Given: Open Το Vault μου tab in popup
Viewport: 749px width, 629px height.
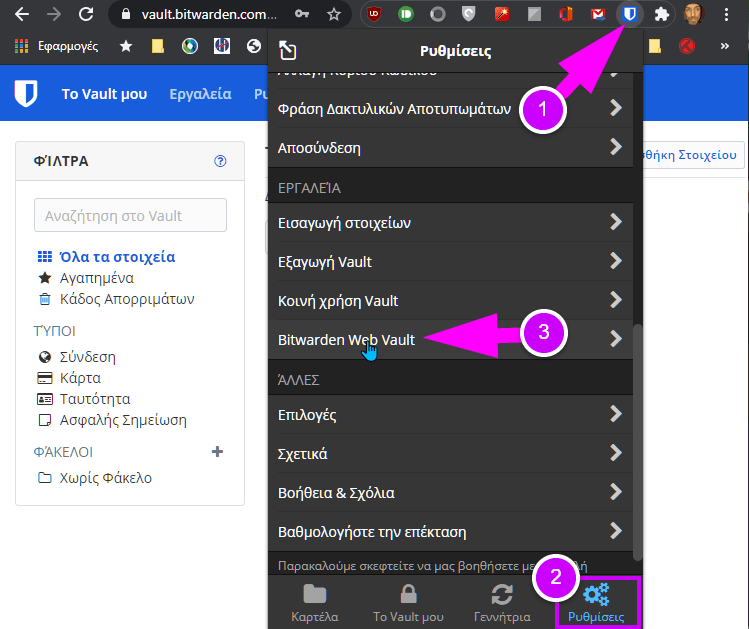Looking at the screenshot, I should 408,603.
